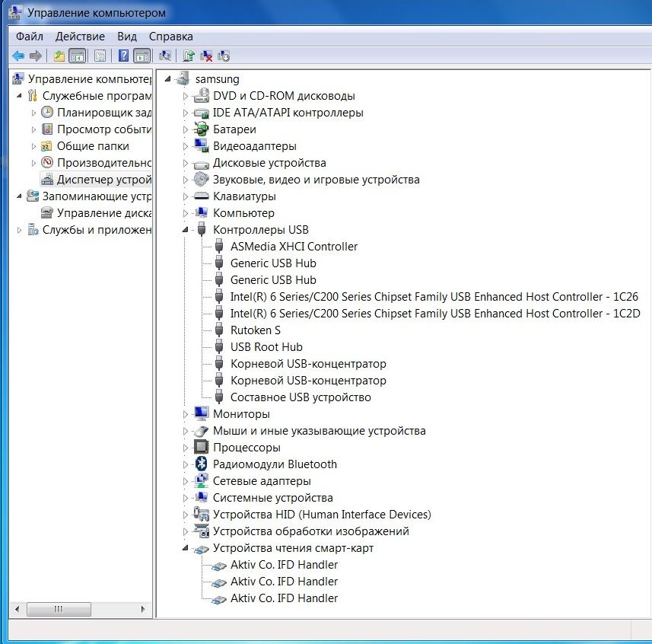Click the left pane horizontal scrollbar thumb
The width and height of the screenshot is (652, 644).
coord(59,609)
